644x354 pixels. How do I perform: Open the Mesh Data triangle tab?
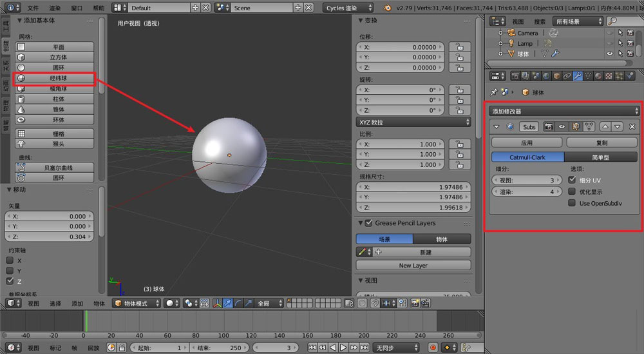pyautogui.click(x=588, y=76)
